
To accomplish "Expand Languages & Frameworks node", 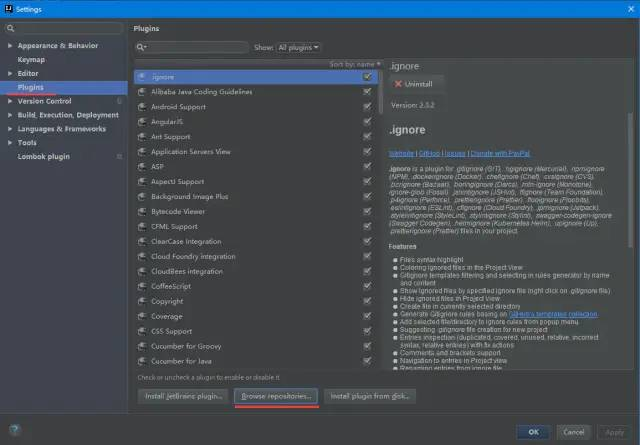I will coord(10,129).
